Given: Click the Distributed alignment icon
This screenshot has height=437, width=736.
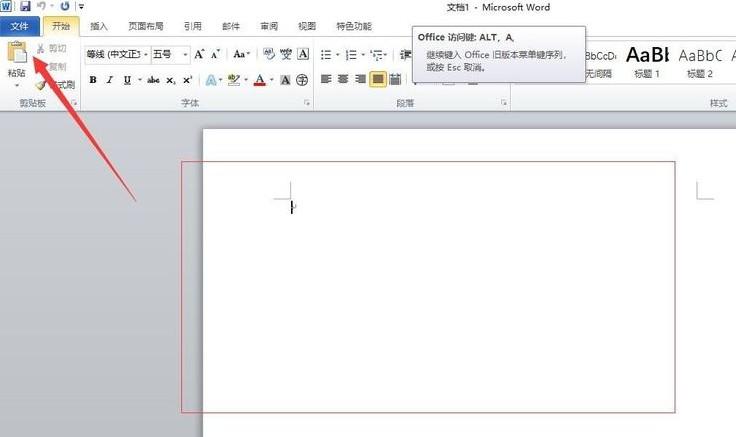Looking at the screenshot, I should [x=396, y=79].
